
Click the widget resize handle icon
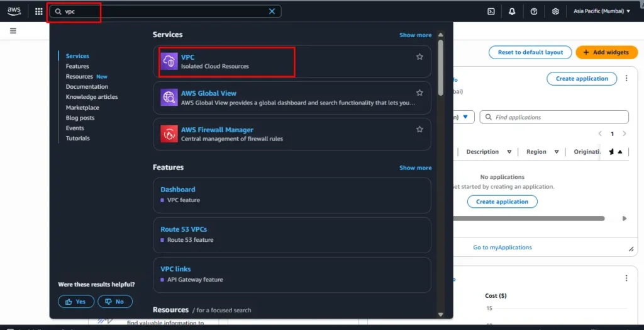(631, 249)
